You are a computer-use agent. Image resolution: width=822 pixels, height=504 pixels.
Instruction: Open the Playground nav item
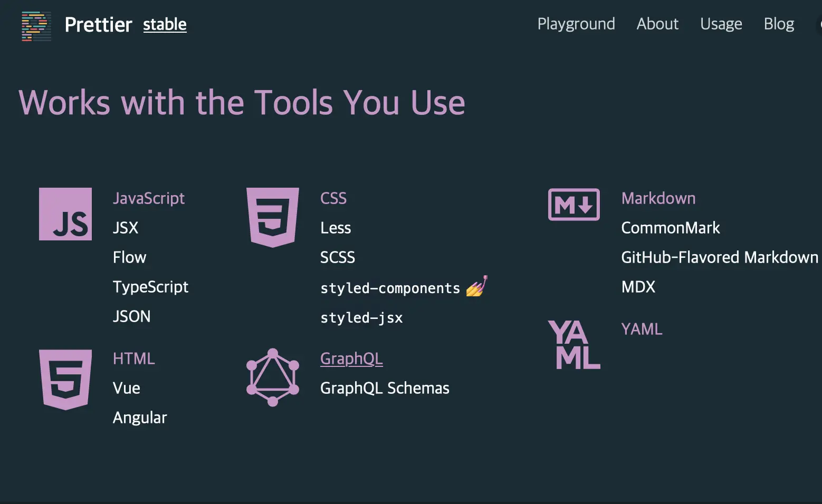[x=576, y=24]
